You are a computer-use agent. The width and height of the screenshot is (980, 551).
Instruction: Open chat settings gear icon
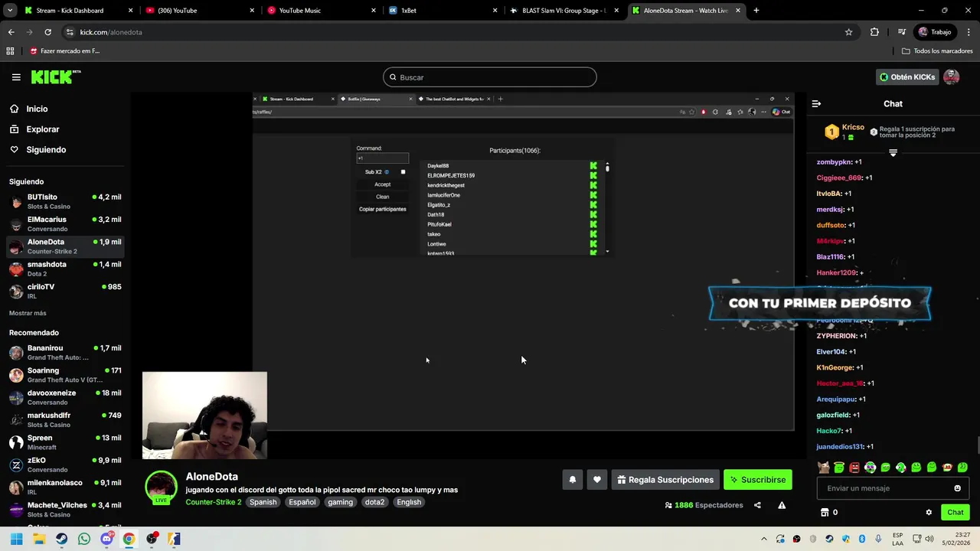[x=929, y=513]
